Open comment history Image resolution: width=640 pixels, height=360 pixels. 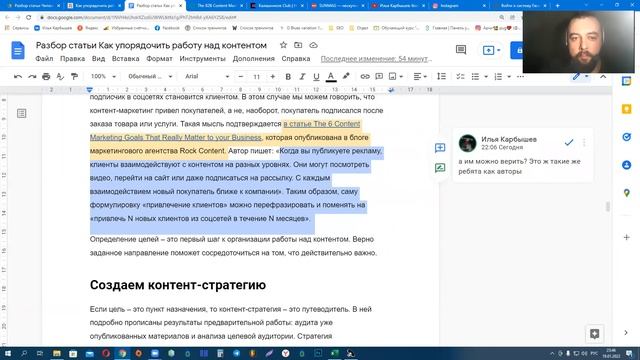461,50
